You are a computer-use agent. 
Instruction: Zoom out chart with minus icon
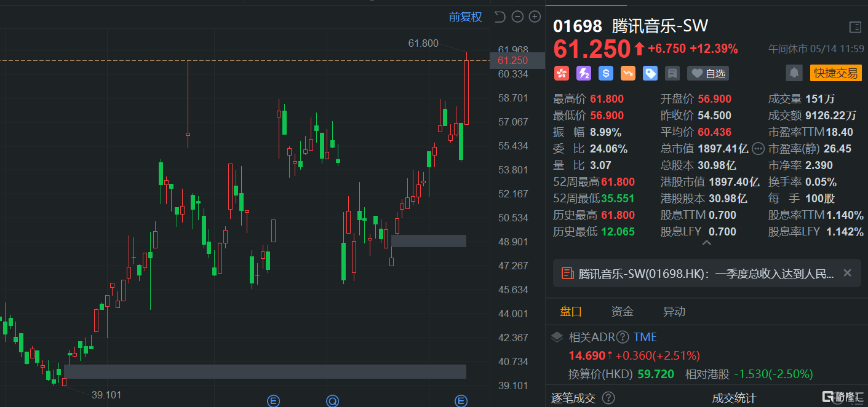click(x=517, y=17)
